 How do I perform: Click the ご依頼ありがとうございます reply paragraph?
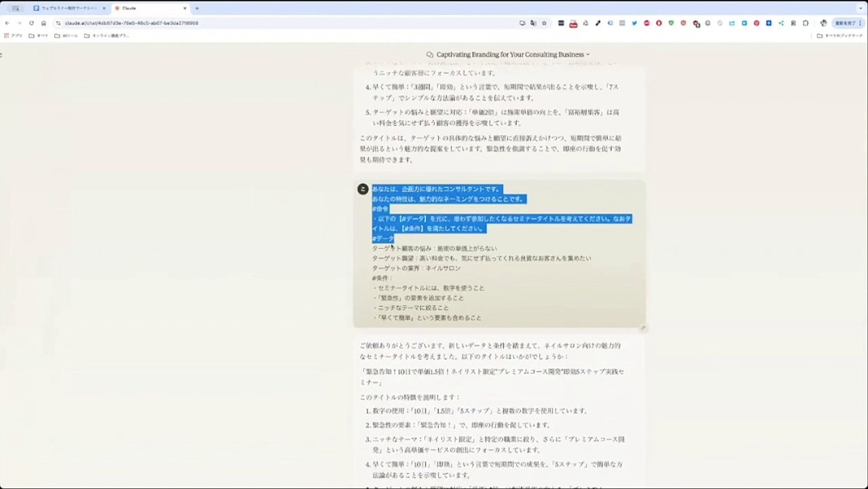click(x=490, y=350)
